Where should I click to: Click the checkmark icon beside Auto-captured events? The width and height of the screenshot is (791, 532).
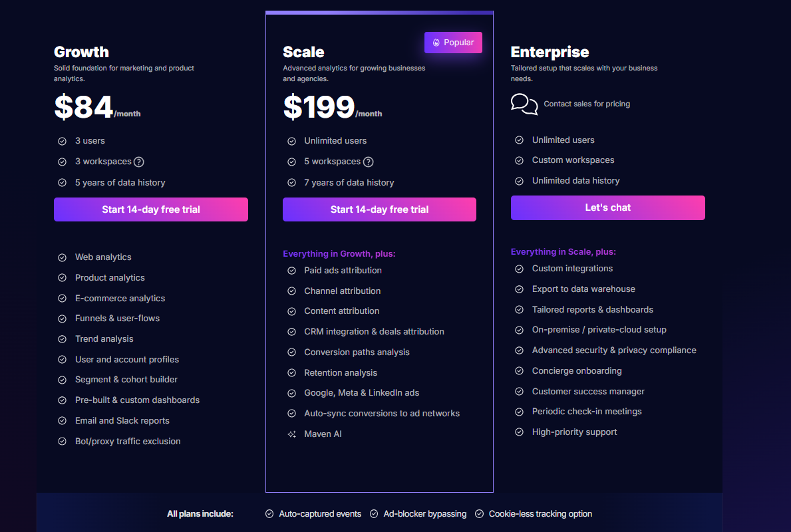coord(269,513)
